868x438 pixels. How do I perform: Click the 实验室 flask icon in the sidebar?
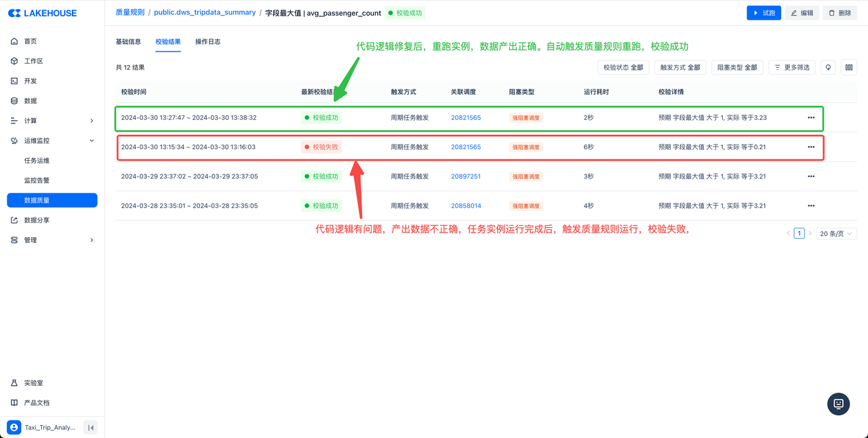pyautogui.click(x=14, y=383)
